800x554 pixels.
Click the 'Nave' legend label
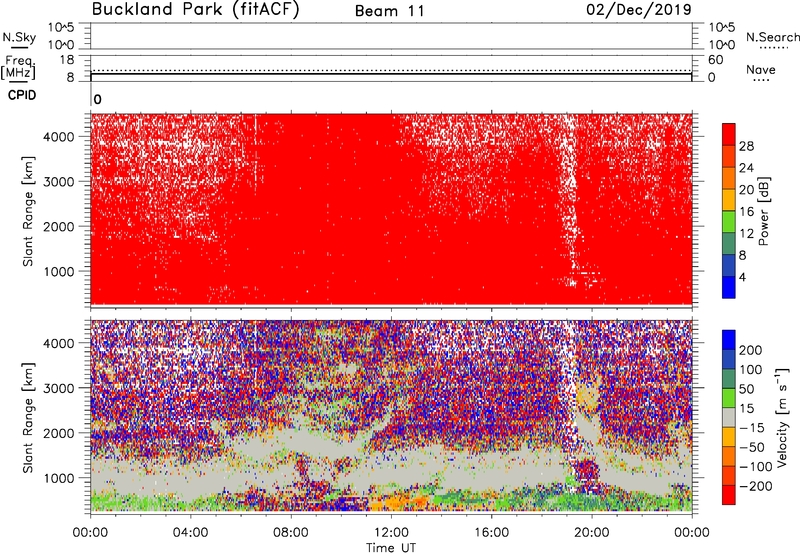point(761,69)
